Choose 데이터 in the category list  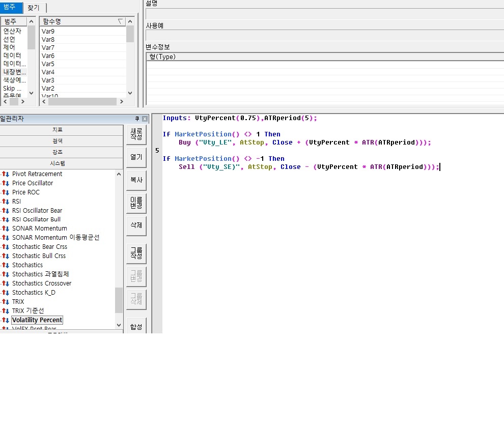pyautogui.click(x=12, y=55)
